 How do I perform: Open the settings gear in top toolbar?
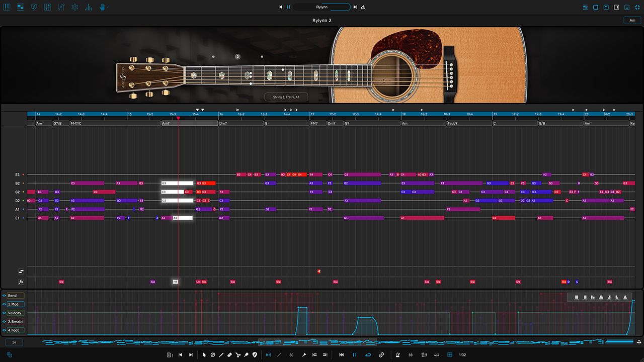(x=74, y=7)
